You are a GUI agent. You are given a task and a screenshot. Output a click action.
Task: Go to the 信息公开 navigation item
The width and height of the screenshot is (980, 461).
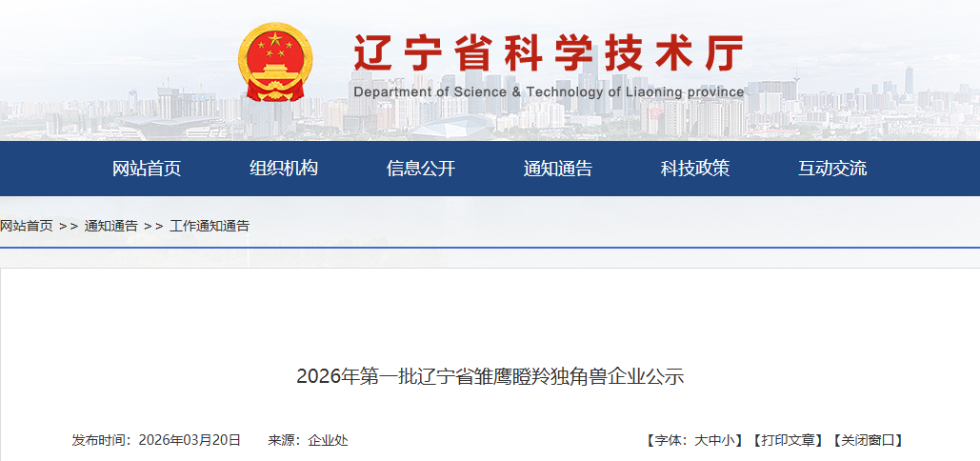tap(421, 169)
